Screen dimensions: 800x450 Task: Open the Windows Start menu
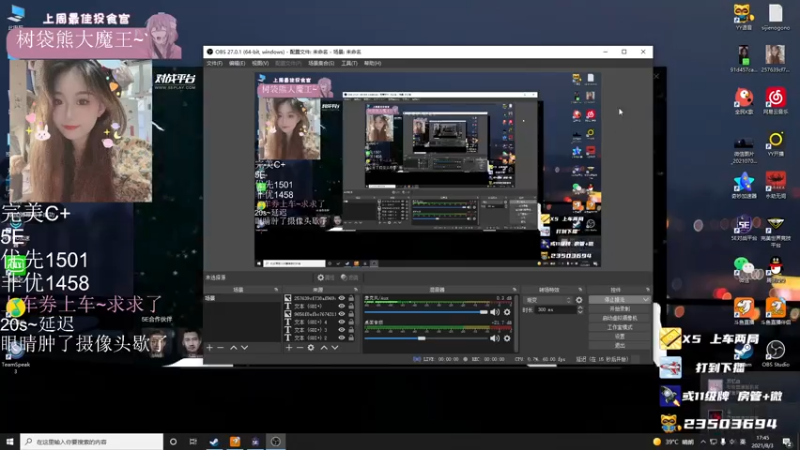[x=10, y=441]
